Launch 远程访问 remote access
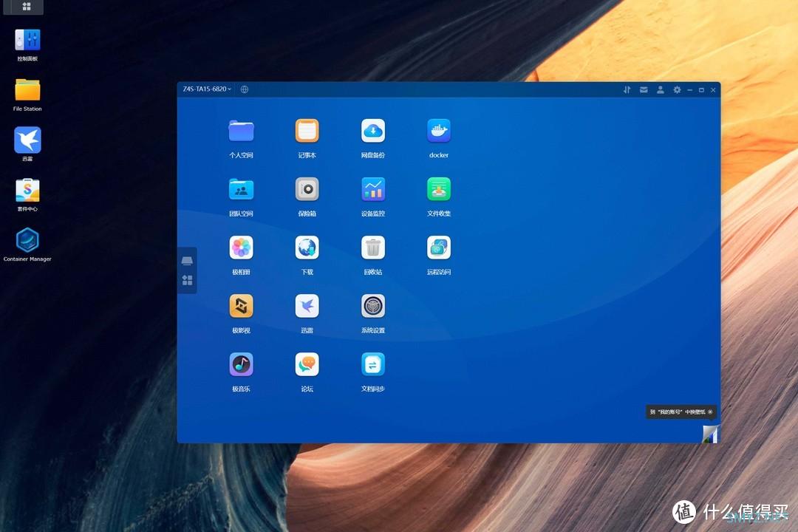The image size is (798, 532). click(x=439, y=248)
